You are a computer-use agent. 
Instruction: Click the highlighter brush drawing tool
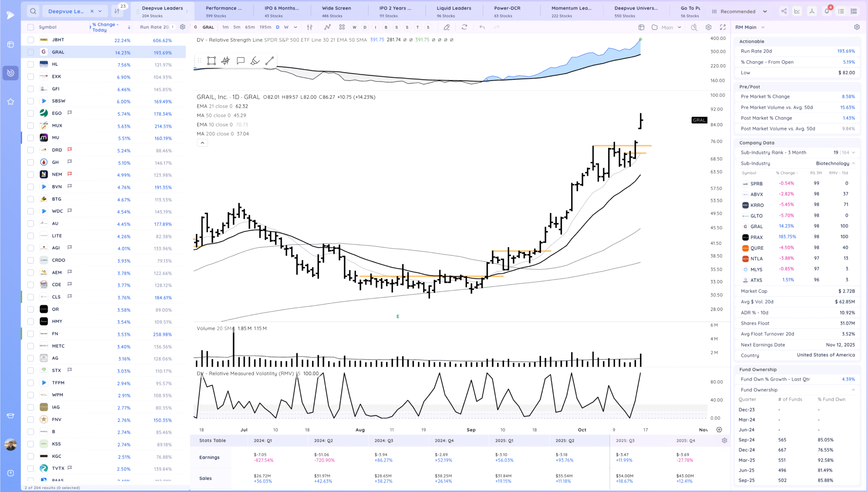[x=255, y=61]
